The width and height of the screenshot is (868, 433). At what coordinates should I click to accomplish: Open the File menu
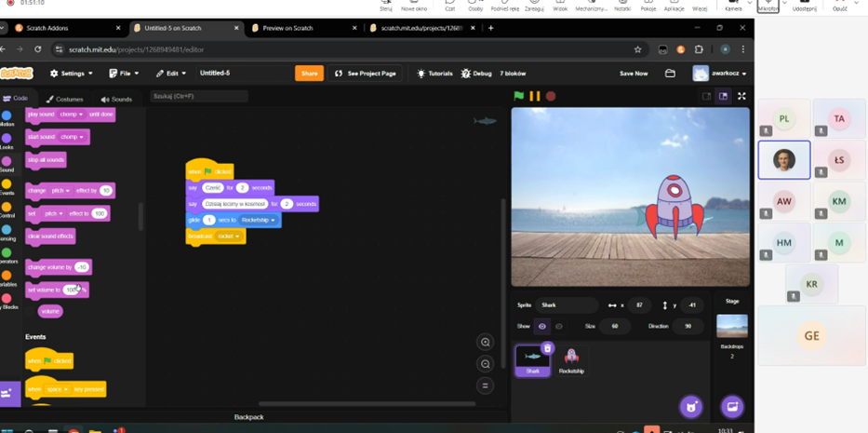124,74
